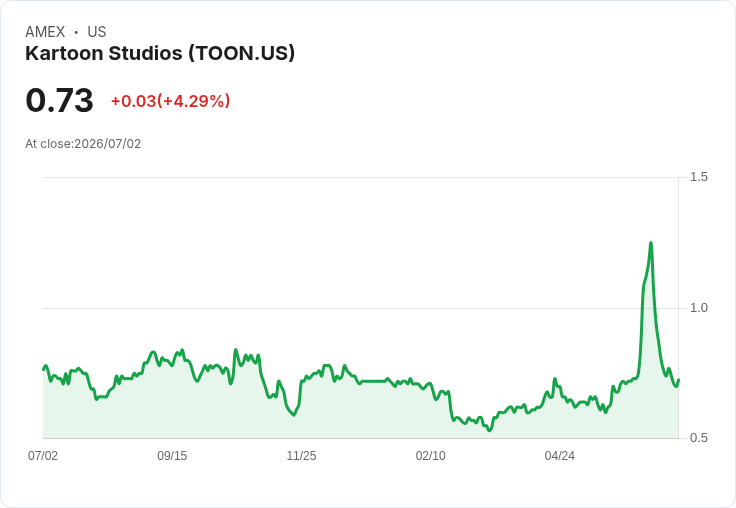Viewport: 736px width, 508px height.
Task: Click the 0.73 current price
Action: pos(60,100)
